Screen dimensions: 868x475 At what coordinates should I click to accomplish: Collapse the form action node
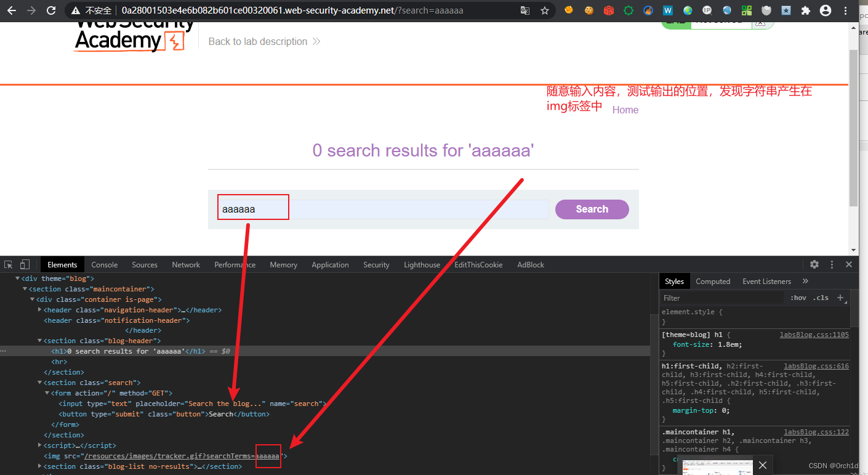[x=47, y=393]
